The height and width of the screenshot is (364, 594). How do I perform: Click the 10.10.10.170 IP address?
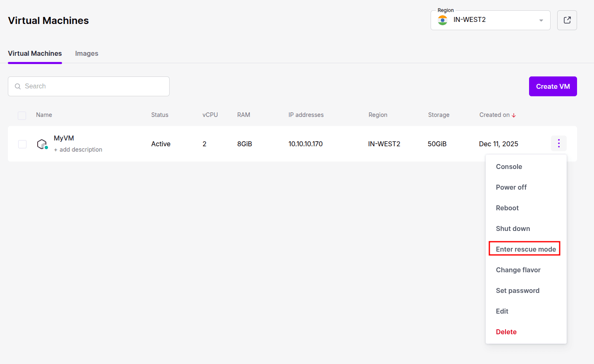(306, 144)
